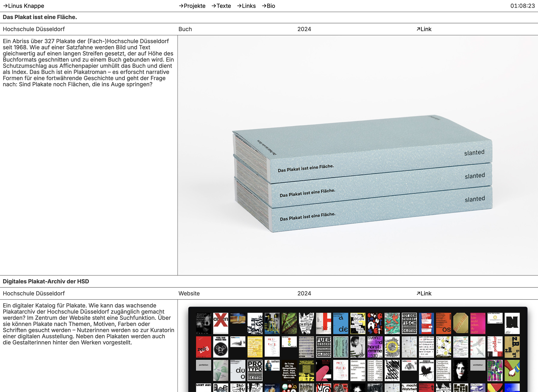This screenshot has width=538, height=392.
Task: Select the blue 'a de' poster thumbnail
Action: [x=341, y=323]
